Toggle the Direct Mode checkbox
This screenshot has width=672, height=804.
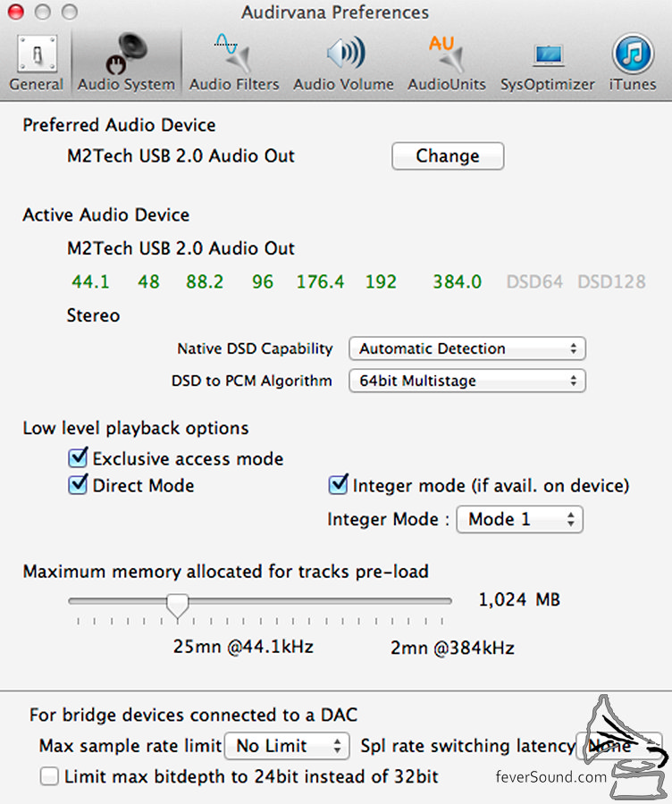78,484
